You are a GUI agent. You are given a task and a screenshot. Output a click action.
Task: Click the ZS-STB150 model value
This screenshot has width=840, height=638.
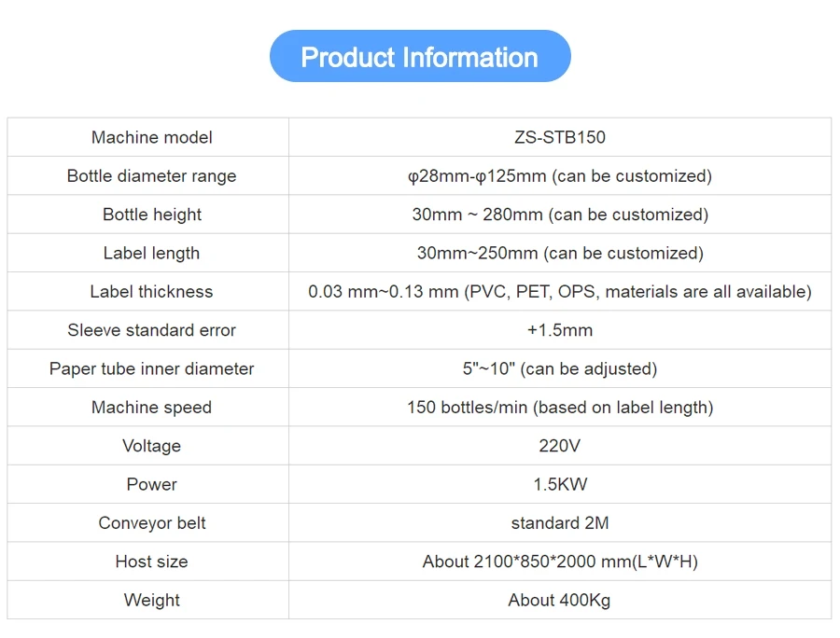(560, 137)
